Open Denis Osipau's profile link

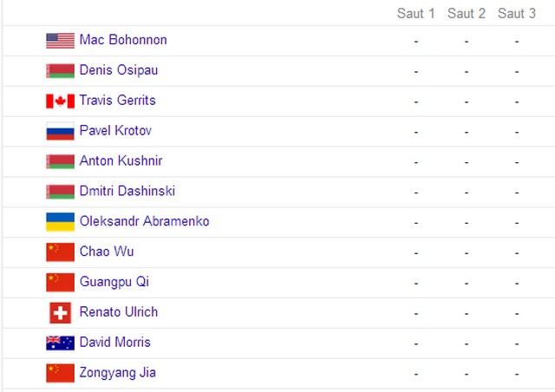119,70
